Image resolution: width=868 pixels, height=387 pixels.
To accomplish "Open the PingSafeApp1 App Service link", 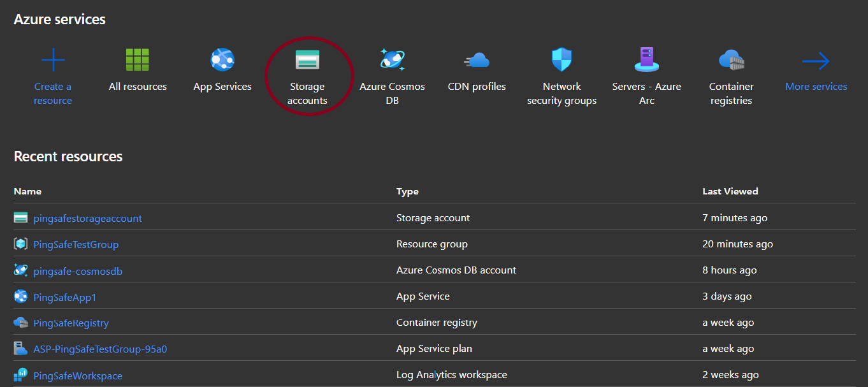I will [x=65, y=297].
